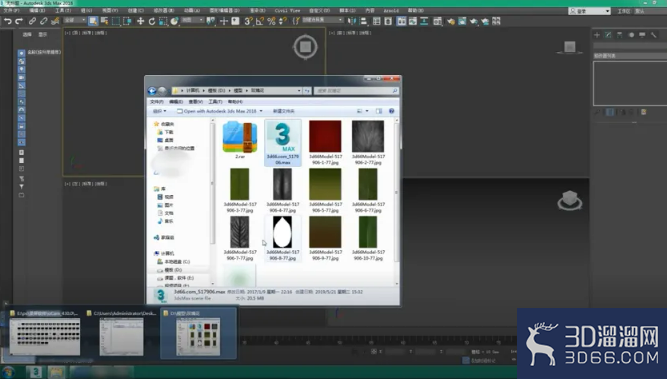Click the Explorer search input field

pos(356,91)
